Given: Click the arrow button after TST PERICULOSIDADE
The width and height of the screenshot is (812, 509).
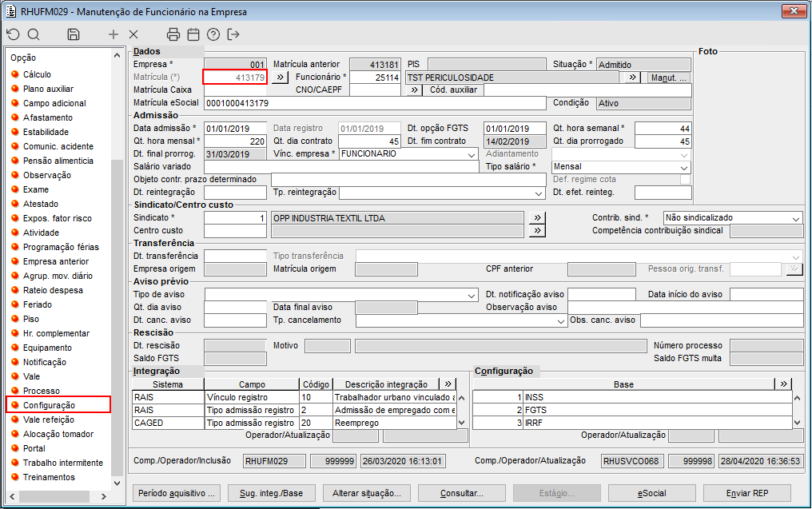Looking at the screenshot, I should point(632,78).
